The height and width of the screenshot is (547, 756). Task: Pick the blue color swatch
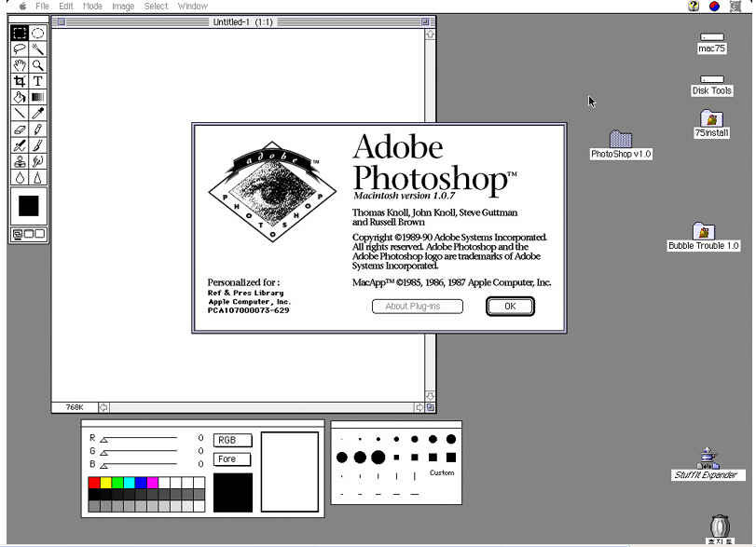pyautogui.click(x=141, y=483)
